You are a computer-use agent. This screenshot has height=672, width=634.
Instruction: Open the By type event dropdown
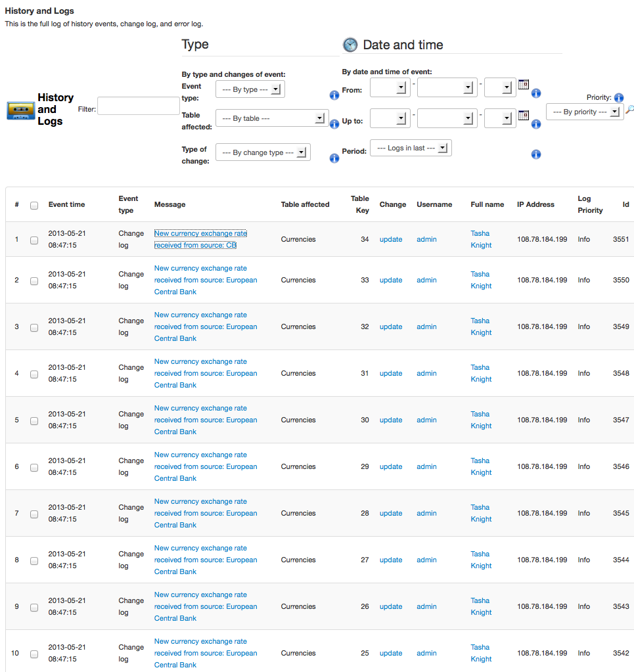pyautogui.click(x=250, y=89)
